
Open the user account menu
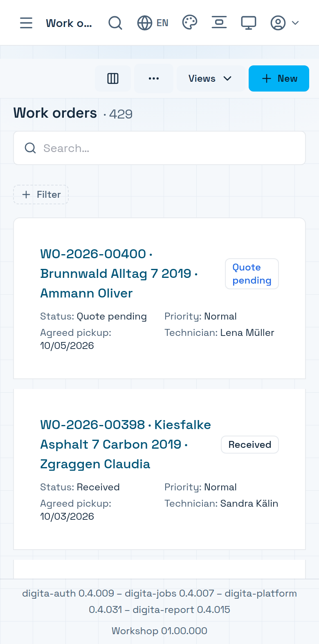285,23
